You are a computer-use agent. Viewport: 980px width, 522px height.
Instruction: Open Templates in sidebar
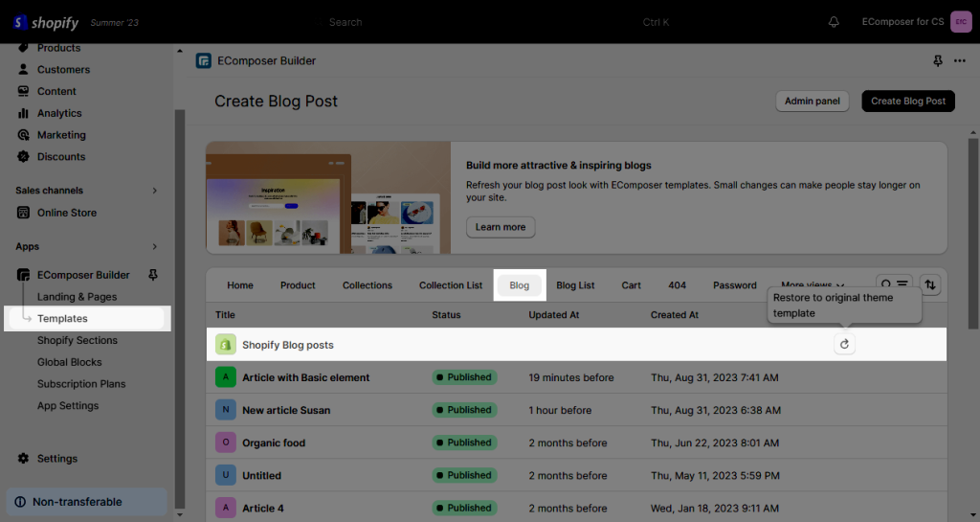[87, 318]
